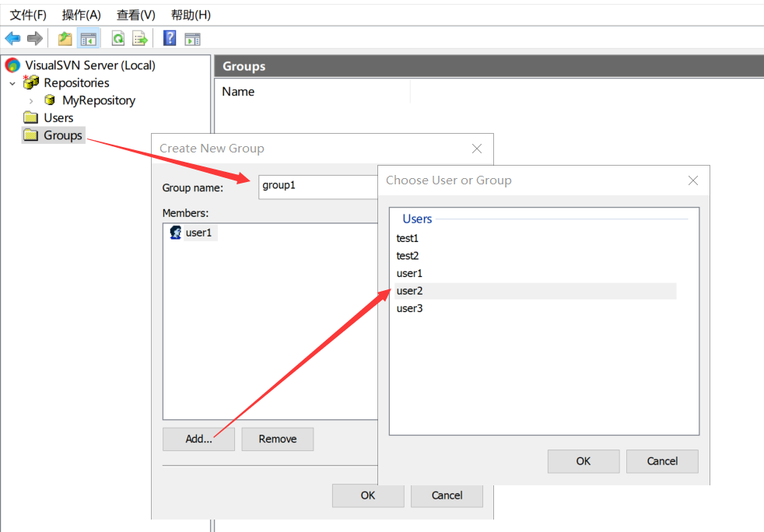
Task: Close the Create New Group dialog
Action: pos(476,149)
